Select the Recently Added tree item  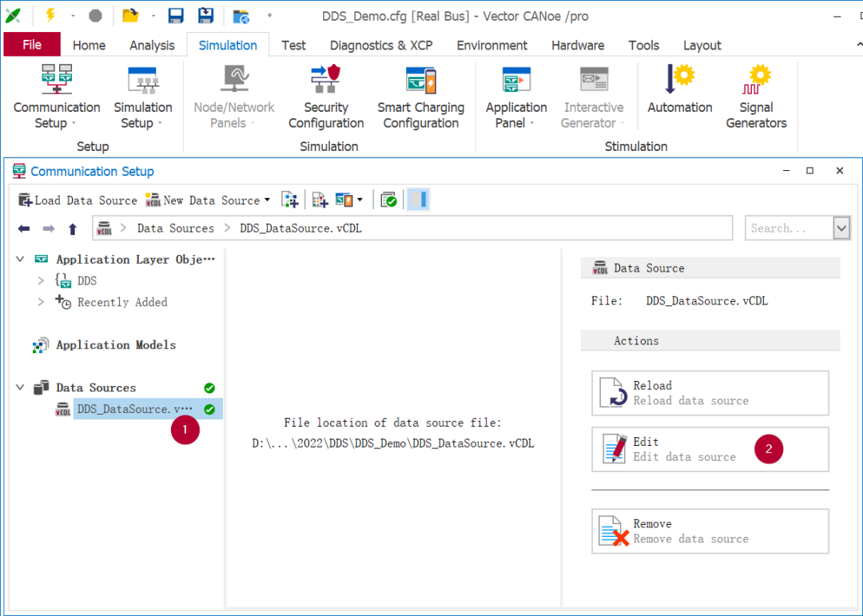(x=122, y=302)
